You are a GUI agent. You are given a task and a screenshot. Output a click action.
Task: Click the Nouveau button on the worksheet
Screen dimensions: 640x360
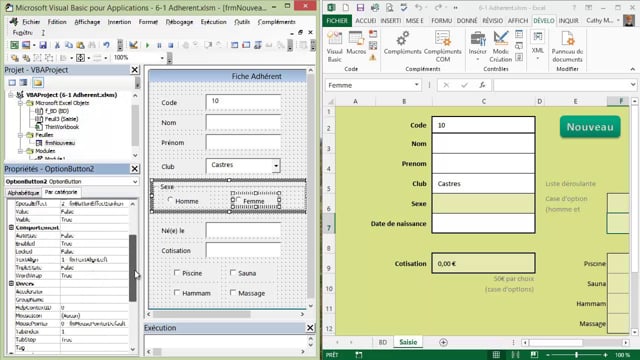(x=590, y=127)
